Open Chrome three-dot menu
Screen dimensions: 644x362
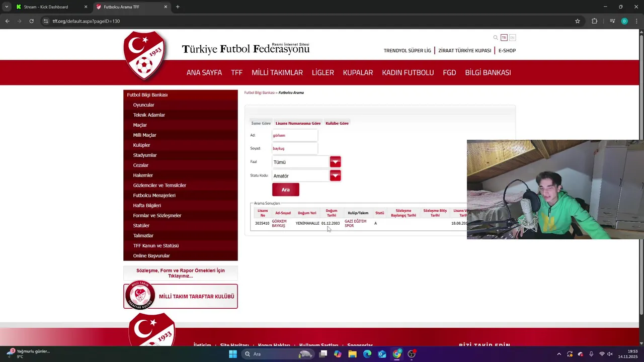pos(637,21)
